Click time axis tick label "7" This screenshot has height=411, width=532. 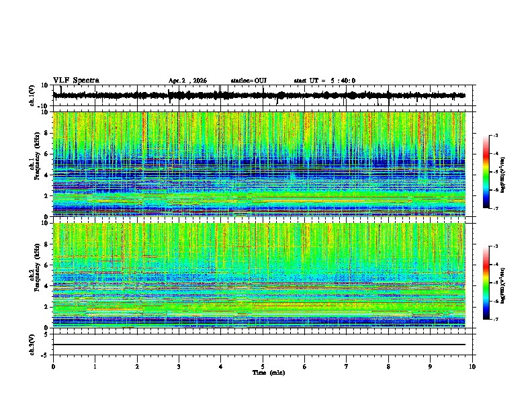point(347,367)
